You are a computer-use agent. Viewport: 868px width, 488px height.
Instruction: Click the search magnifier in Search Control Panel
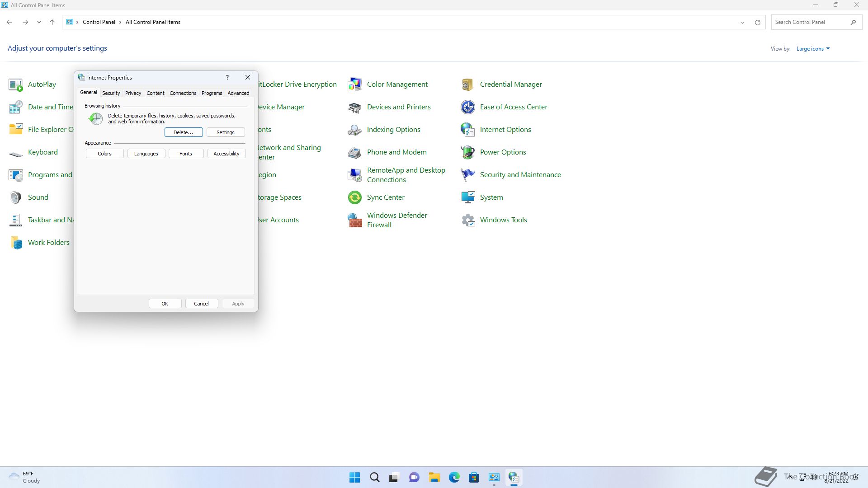point(853,22)
